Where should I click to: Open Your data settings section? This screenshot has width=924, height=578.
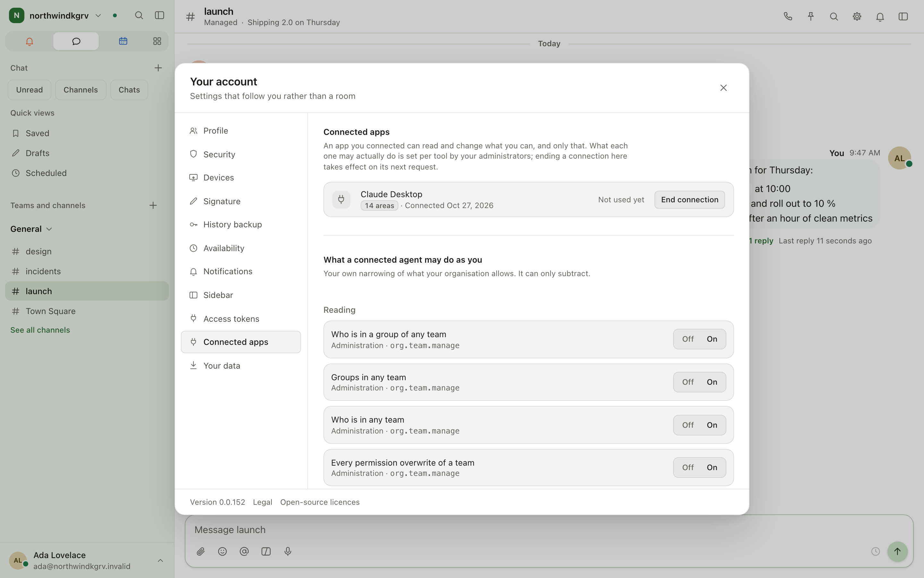coord(241,366)
